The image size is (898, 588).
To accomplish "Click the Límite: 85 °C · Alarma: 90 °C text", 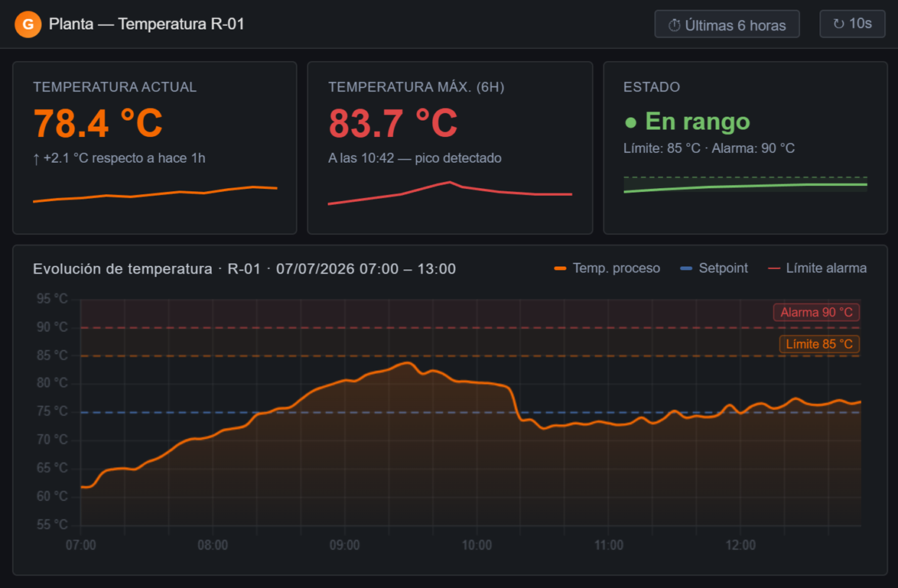I will click(x=709, y=148).
